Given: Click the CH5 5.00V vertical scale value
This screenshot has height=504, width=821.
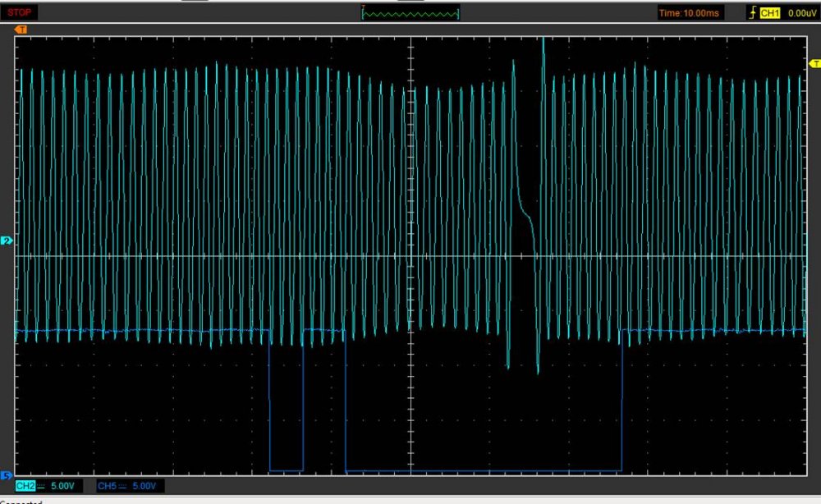Looking at the screenshot, I should (x=145, y=487).
